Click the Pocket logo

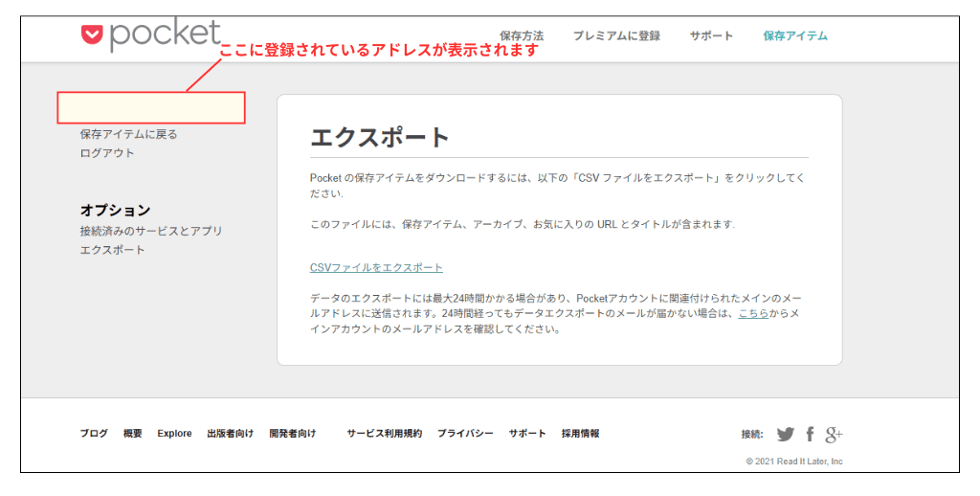point(150,34)
